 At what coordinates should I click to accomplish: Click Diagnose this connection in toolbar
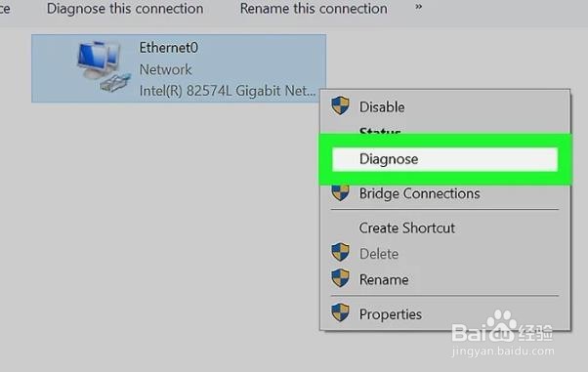[125, 9]
